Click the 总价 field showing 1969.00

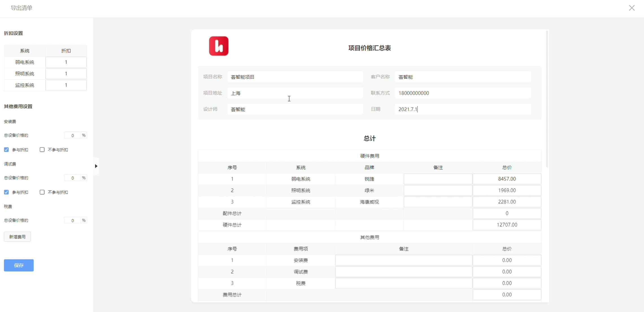(x=507, y=190)
